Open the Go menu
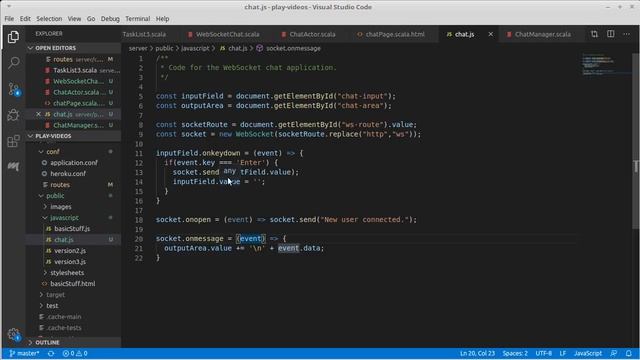 91,19
